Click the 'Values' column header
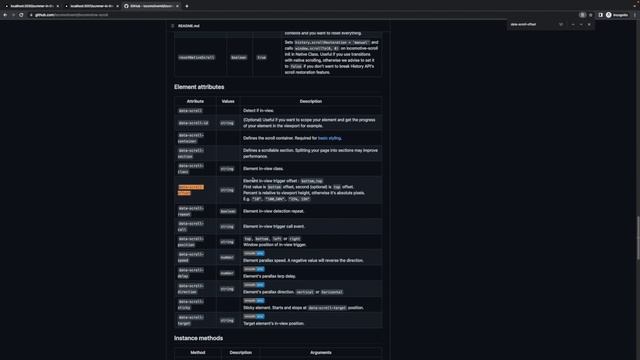The height and width of the screenshot is (360, 640). (228, 101)
